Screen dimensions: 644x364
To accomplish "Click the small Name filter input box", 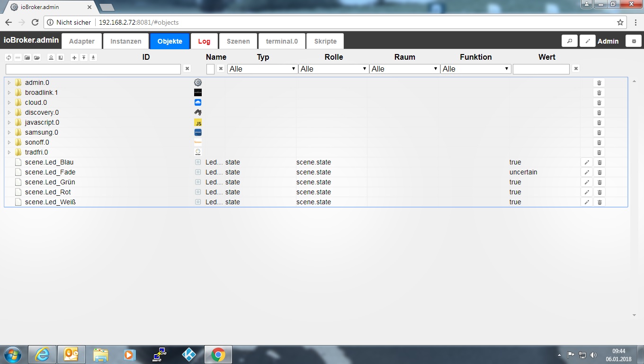I will click(211, 69).
